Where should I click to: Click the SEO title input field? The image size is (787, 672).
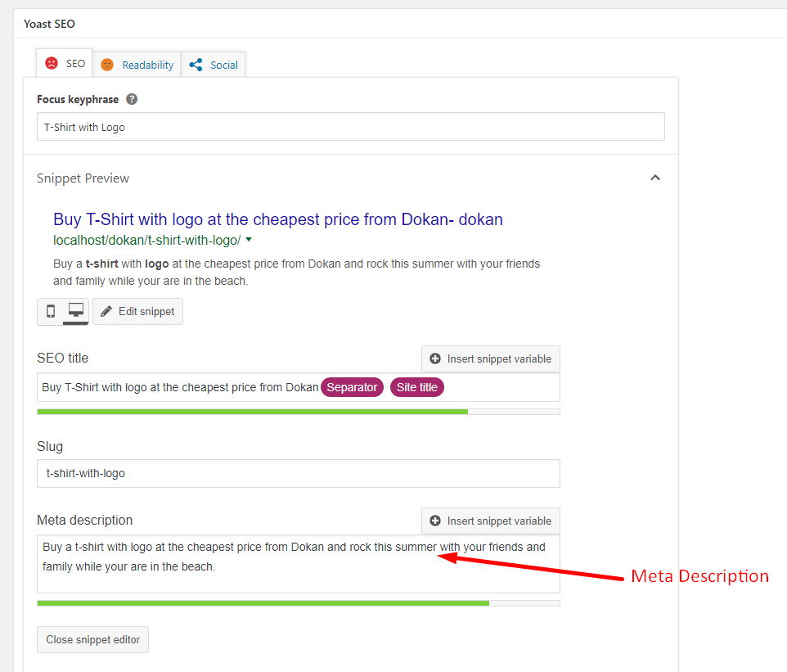click(x=298, y=387)
